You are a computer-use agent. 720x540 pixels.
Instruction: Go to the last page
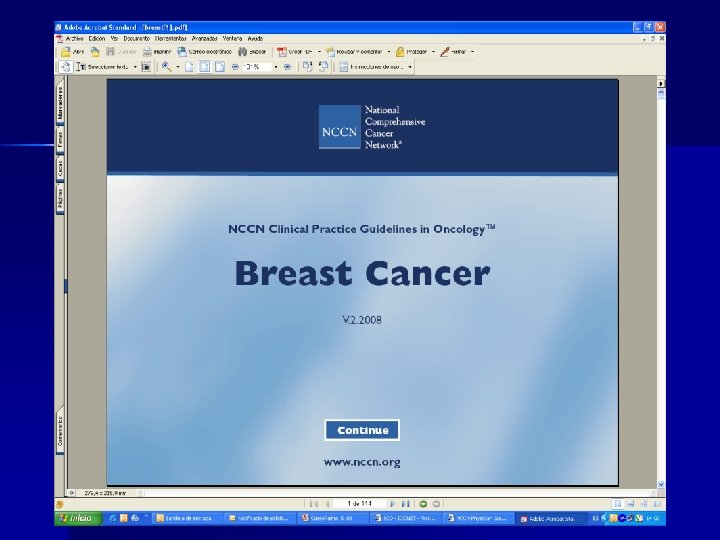[405, 504]
